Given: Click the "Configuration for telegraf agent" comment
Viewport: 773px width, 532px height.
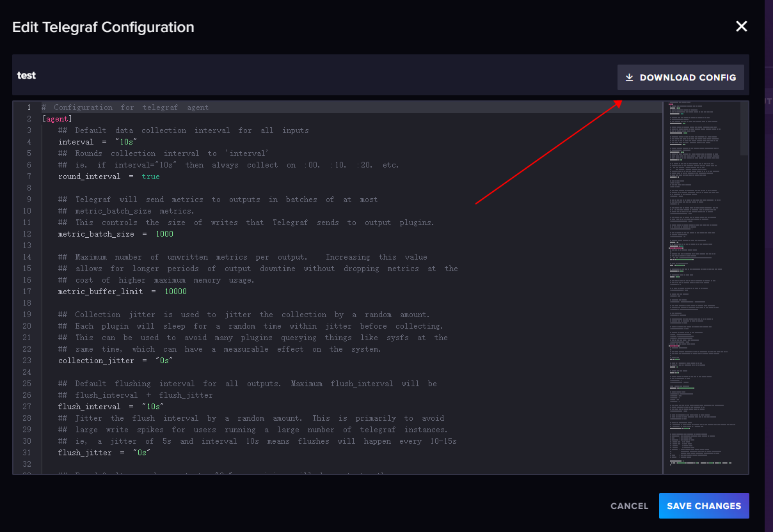Looking at the screenshot, I should (131, 107).
